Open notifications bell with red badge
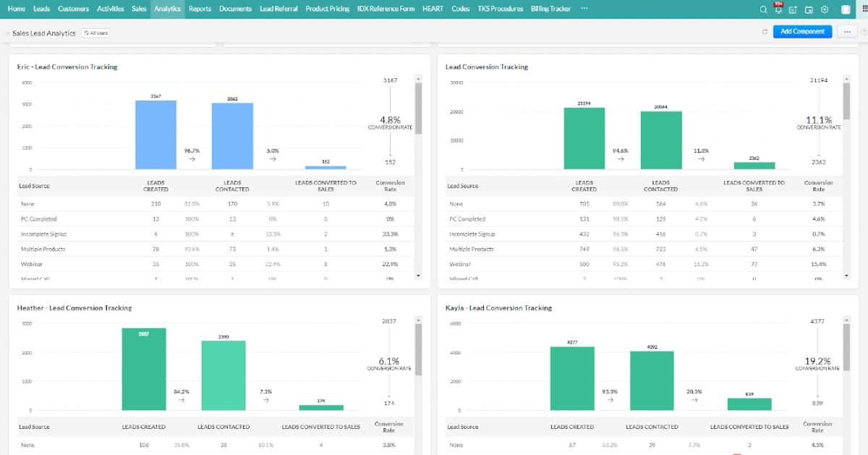This screenshot has height=455, width=868. pyautogui.click(x=779, y=9)
